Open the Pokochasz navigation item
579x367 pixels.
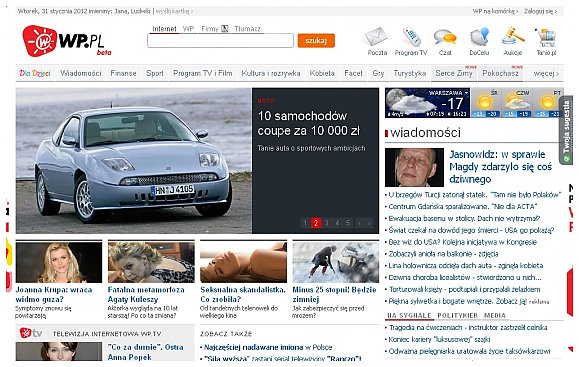point(500,73)
